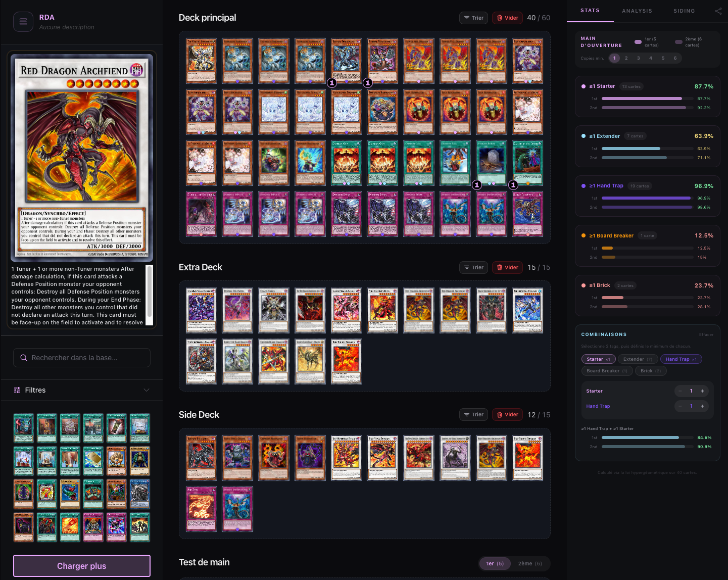Viewport: 728px width, 580px height.
Task: Click the share icon next to SIDING
Action: tap(718, 11)
